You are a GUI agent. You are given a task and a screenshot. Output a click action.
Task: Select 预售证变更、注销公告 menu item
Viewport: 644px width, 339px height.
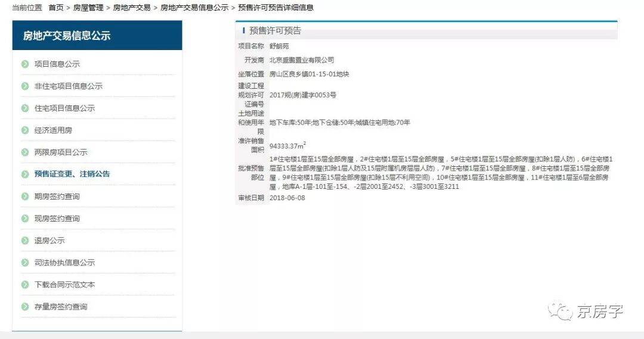coord(72,174)
